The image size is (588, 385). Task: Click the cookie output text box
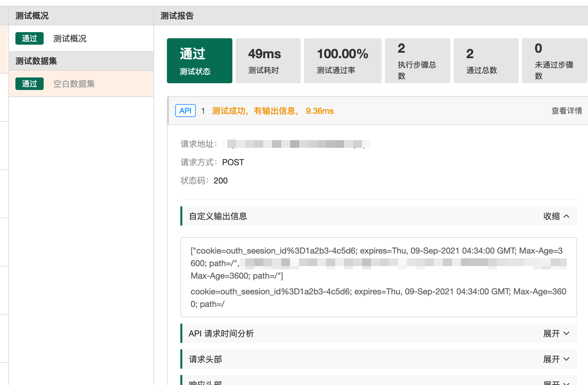(x=378, y=277)
